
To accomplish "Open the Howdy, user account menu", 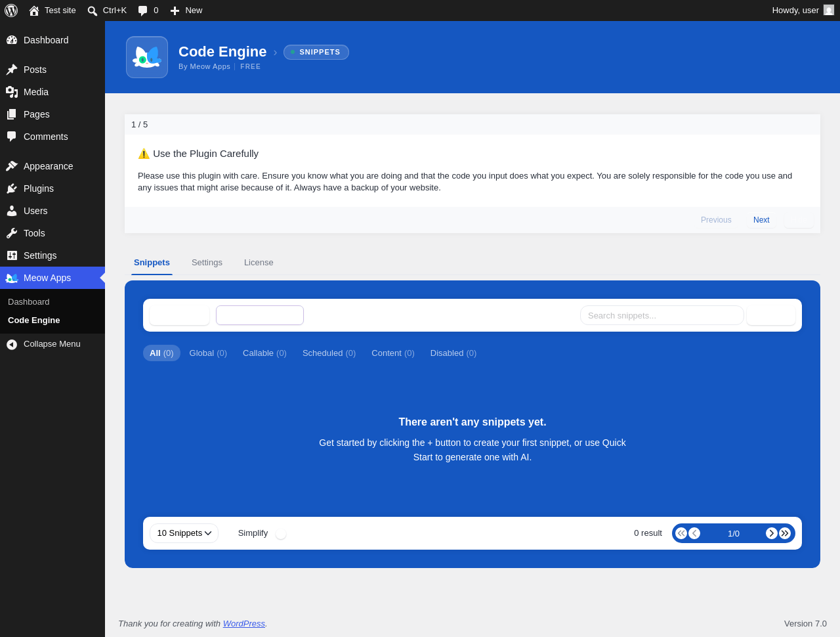I will pos(803,11).
